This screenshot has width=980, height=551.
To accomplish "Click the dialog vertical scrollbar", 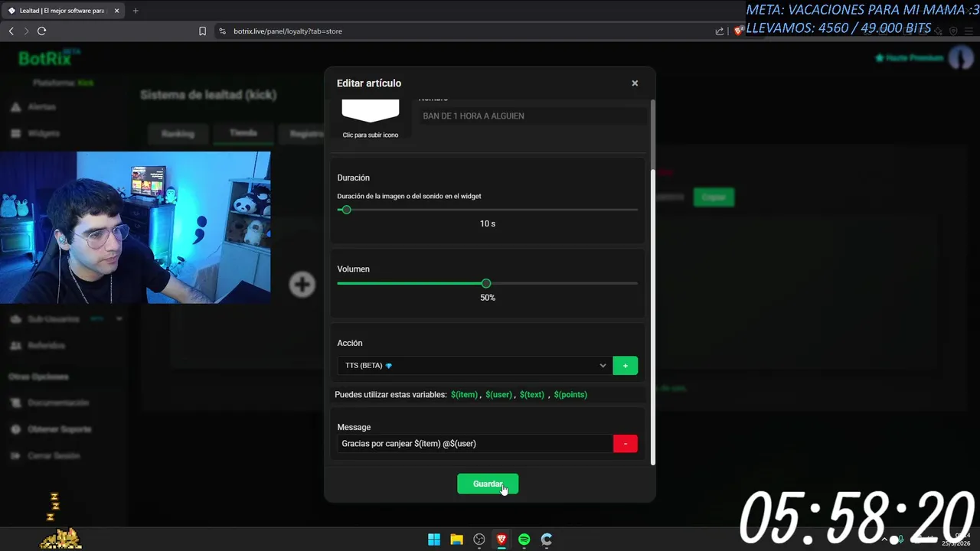I will coord(652,318).
